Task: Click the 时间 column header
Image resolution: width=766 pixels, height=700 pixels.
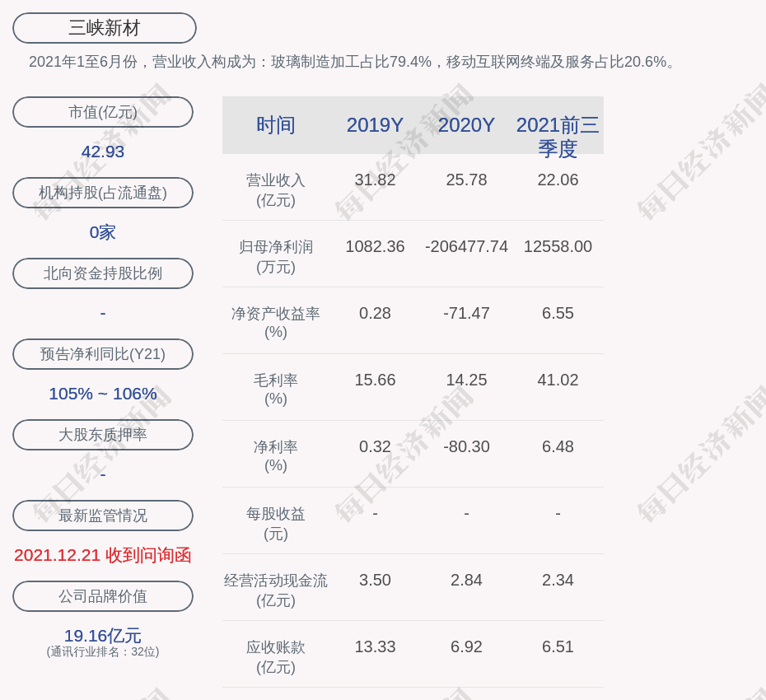Action: coord(276,125)
